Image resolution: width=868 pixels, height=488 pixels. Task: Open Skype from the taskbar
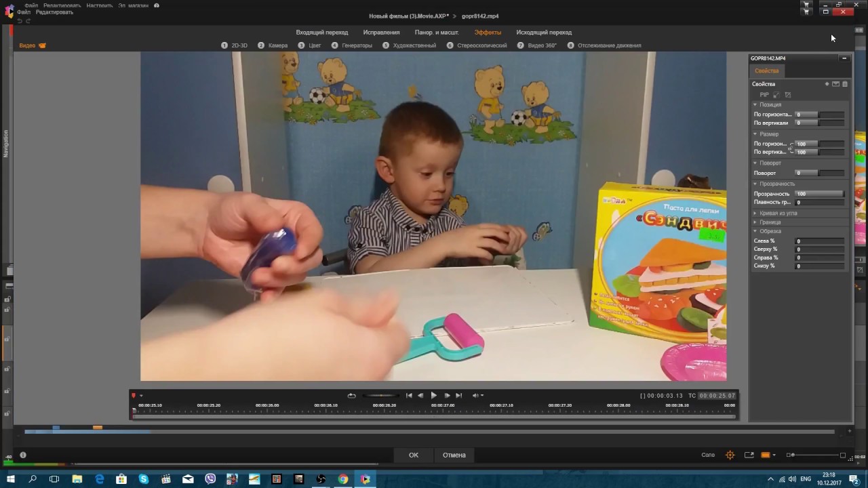coord(144,479)
